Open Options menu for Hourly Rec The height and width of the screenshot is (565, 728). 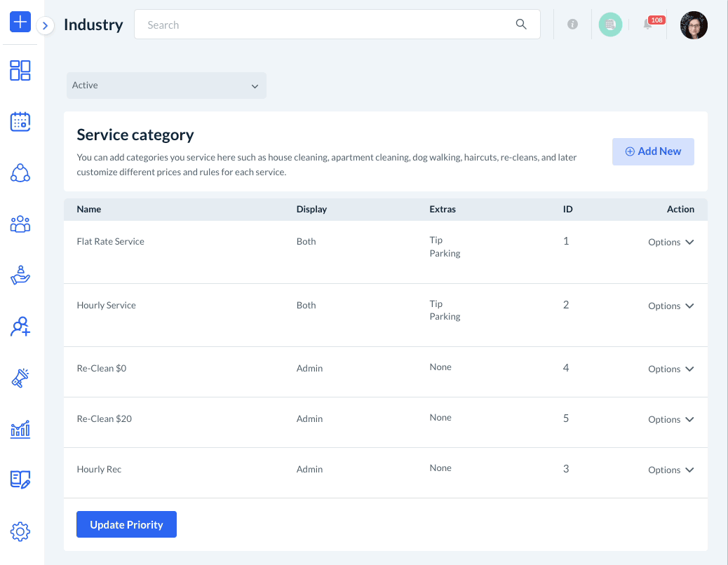[x=670, y=470]
